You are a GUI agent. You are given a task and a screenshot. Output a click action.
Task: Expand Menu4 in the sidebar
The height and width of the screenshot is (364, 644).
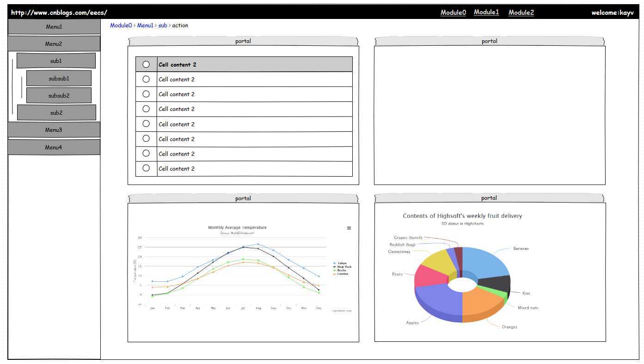click(54, 147)
